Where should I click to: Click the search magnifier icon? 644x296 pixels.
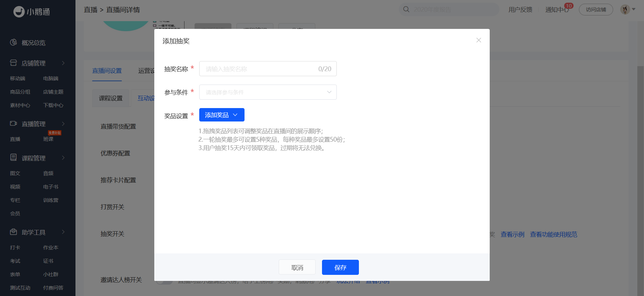pyautogui.click(x=406, y=9)
